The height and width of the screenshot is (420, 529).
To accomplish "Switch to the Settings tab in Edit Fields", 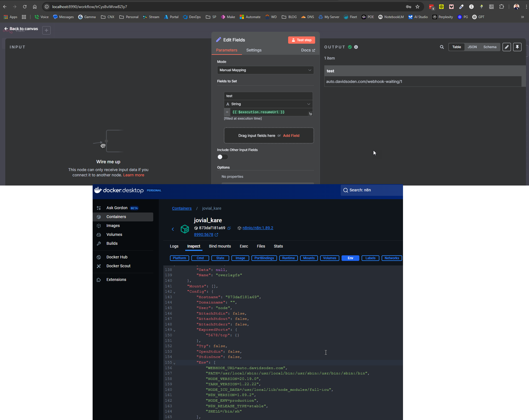I will (x=254, y=50).
